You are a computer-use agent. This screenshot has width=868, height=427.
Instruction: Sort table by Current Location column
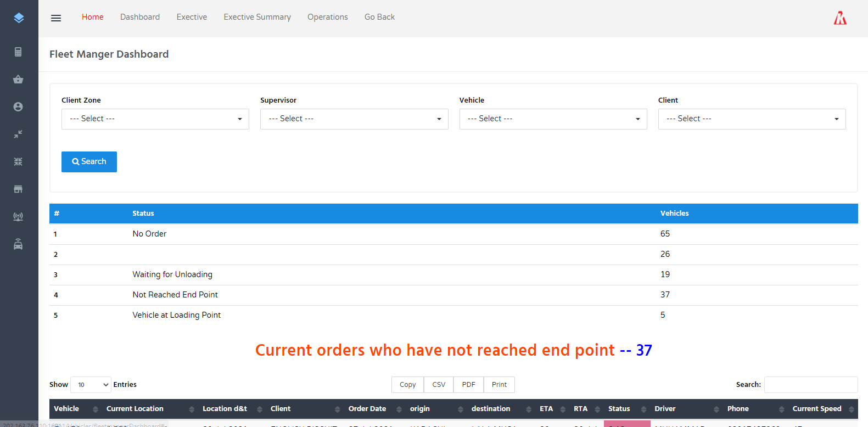[150, 409]
